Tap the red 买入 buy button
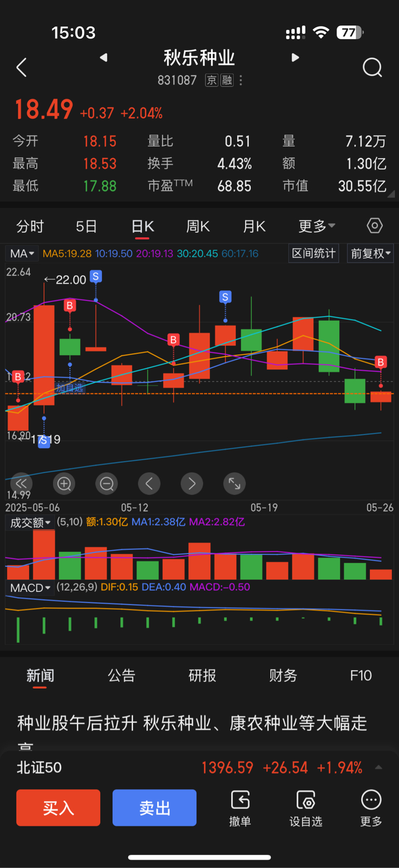Screen dimensions: 399x868 (58, 808)
